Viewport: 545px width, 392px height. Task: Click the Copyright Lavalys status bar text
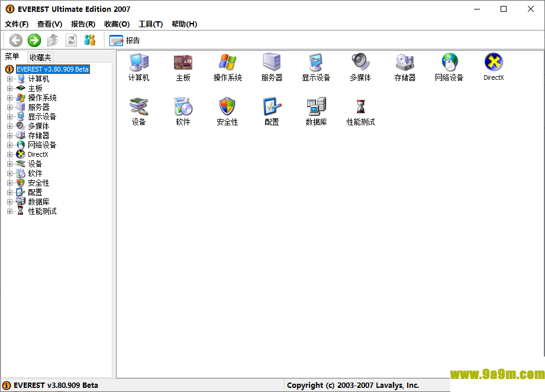tap(353, 385)
